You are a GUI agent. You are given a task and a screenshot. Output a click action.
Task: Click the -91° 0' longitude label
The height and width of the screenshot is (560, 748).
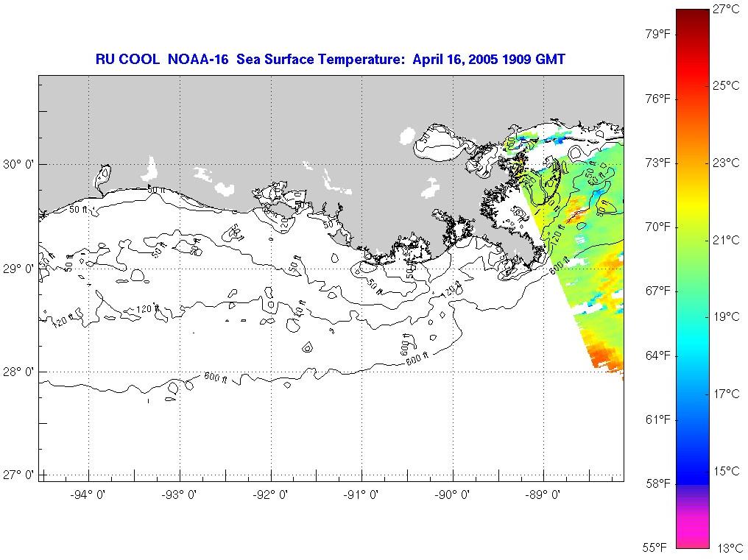(361, 495)
